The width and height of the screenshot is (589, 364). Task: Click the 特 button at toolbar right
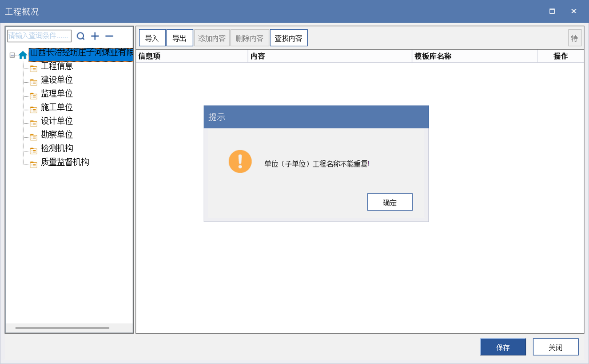click(575, 38)
